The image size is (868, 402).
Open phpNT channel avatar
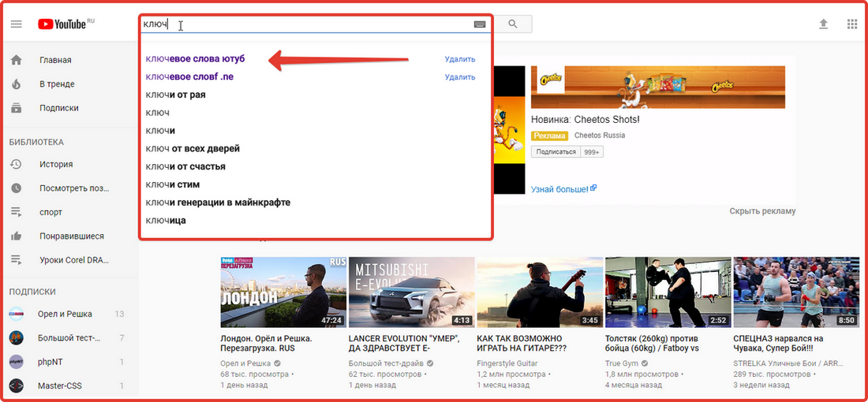coord(17,362)
